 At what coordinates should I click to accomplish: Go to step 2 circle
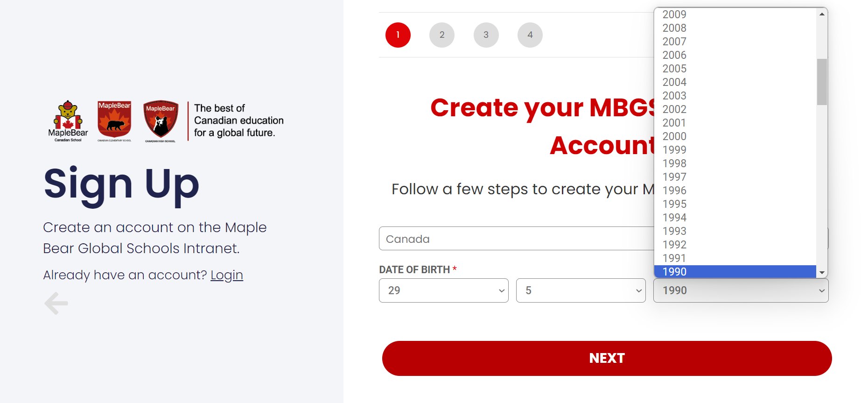point(442,35)
